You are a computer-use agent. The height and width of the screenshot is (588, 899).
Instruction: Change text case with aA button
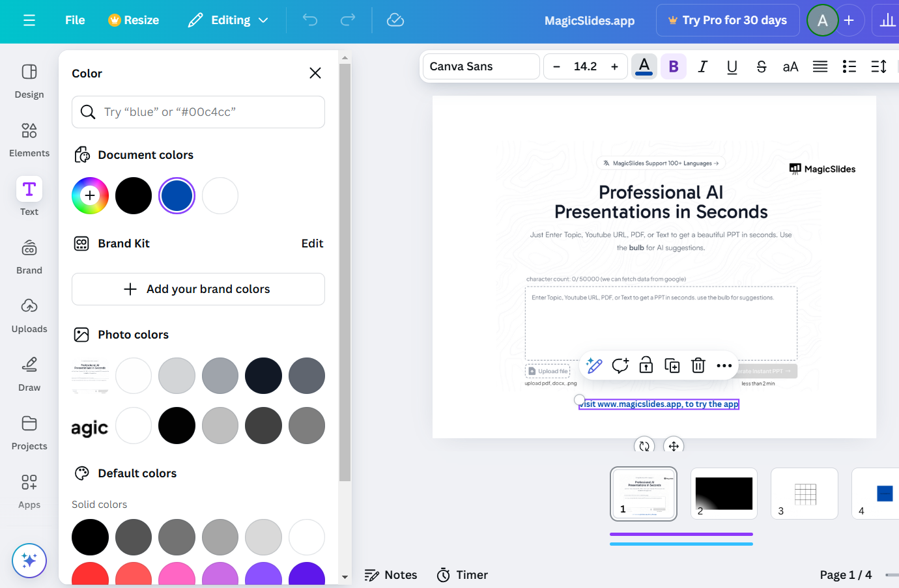point(791,66)
